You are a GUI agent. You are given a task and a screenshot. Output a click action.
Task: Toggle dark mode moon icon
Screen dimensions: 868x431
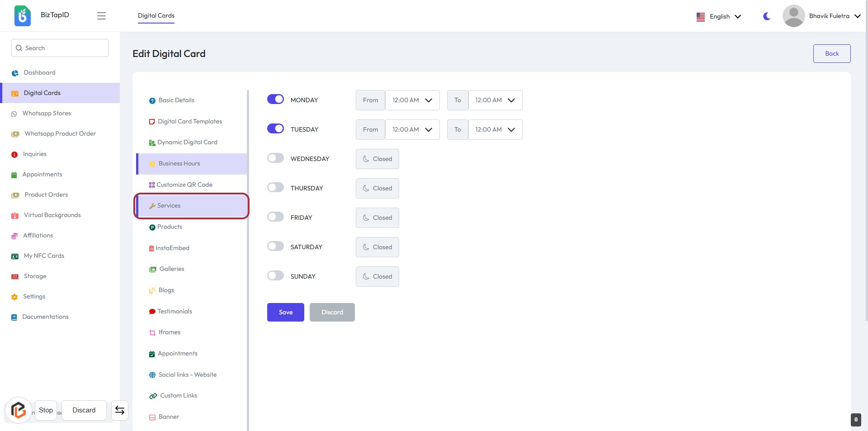(x=766, y=16)
